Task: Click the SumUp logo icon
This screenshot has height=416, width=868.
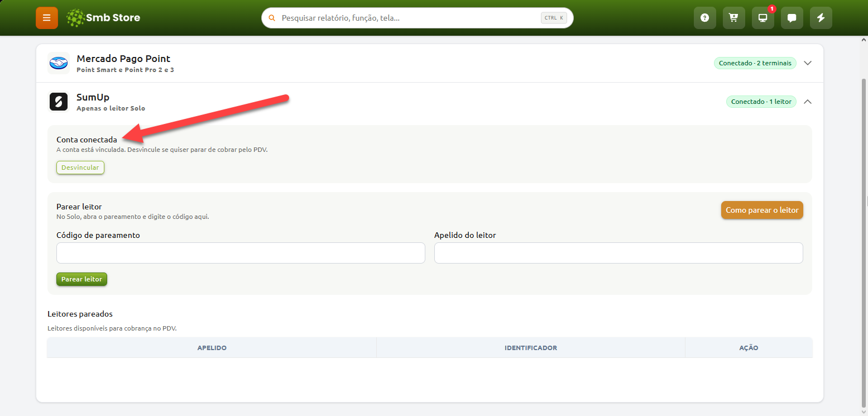Action: click(x=59, y=102)
